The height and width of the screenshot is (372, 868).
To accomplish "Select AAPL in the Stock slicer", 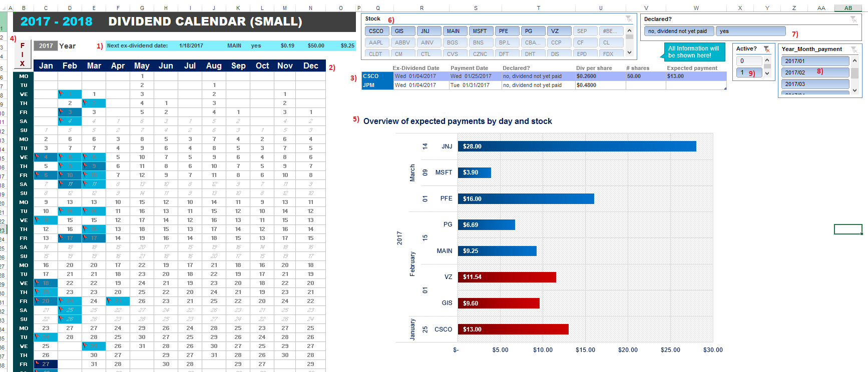I will 377,42.
